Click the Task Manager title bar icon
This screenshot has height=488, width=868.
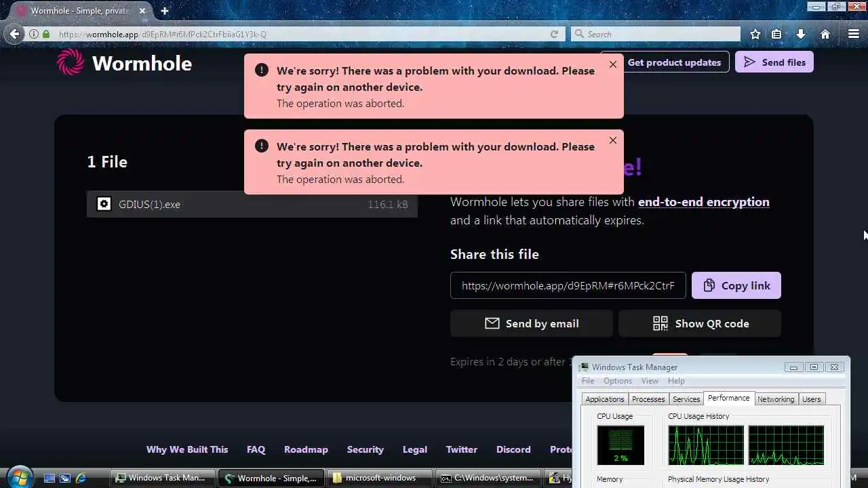584,367
